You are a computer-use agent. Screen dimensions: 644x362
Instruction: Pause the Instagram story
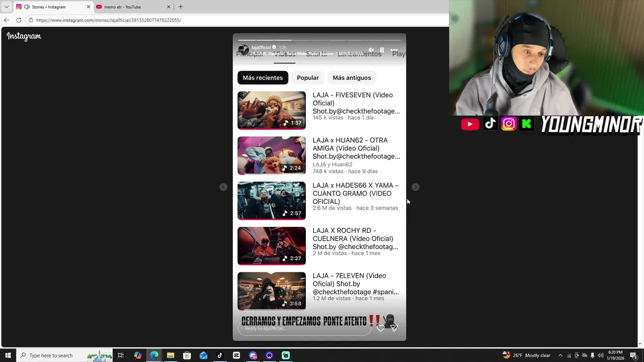[x=382, y=50]
